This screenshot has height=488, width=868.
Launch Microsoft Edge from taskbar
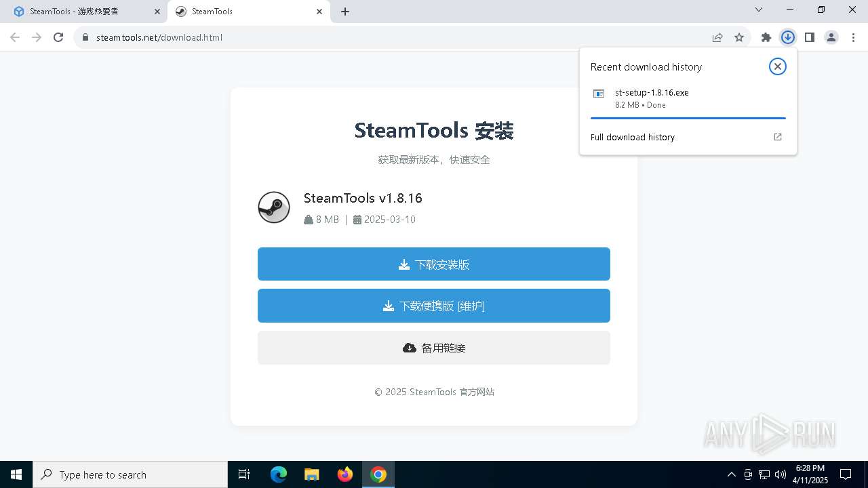[279, 474]
